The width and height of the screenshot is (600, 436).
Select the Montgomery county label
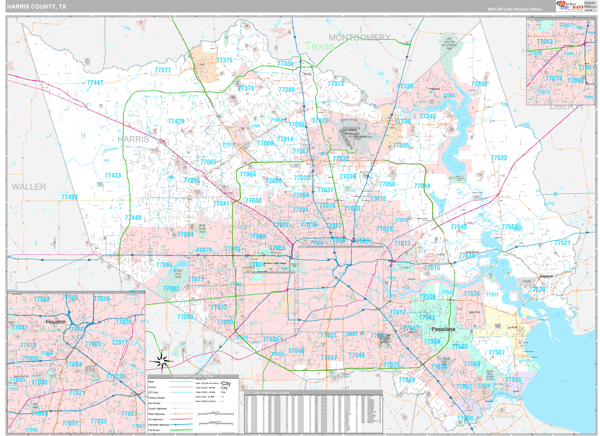pyautogui.click(x=358, y=37)
